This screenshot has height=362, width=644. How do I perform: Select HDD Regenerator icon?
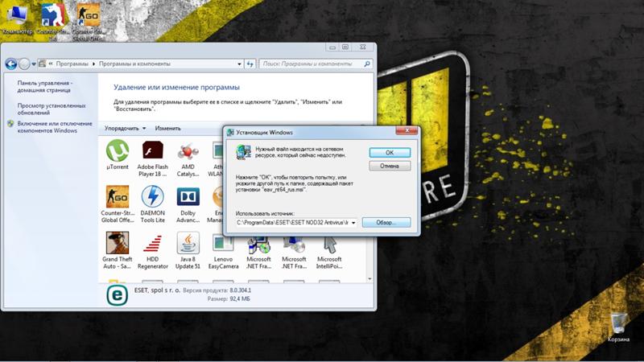point(152,243)
